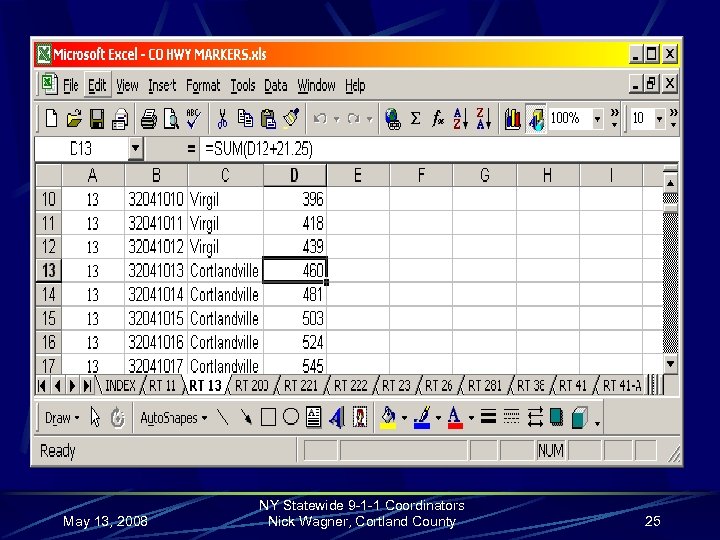Viewport: 720px width, 540px height.
Task: Select the Rectangle drawing tool
Action: [268, 417]
